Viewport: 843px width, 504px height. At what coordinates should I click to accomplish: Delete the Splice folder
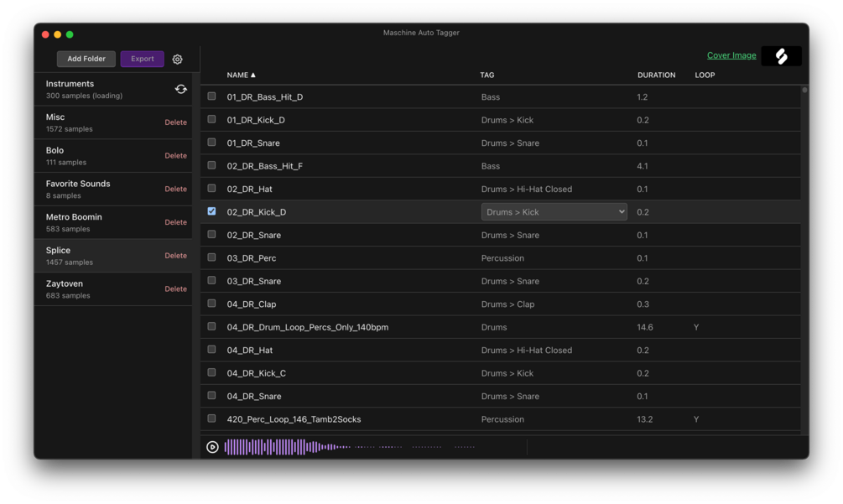tap(176, 256)
